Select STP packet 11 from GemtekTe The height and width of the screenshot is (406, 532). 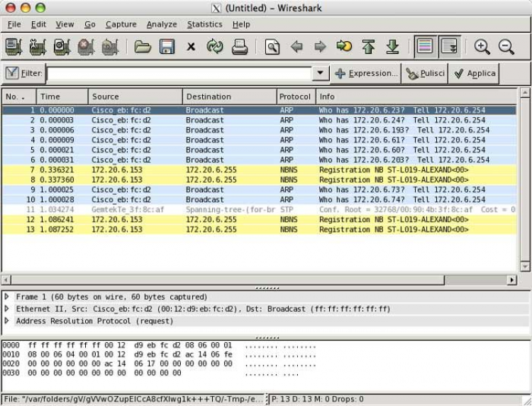(259, 209)
